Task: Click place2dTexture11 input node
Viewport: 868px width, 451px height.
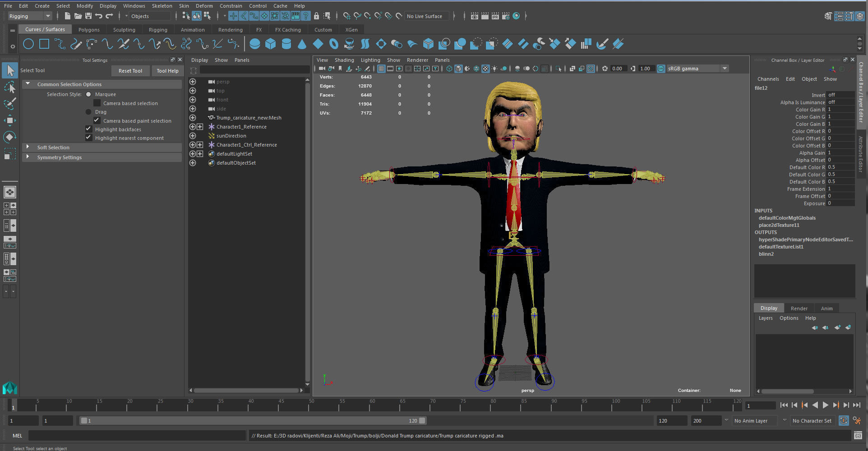Action: click(779, 225)
